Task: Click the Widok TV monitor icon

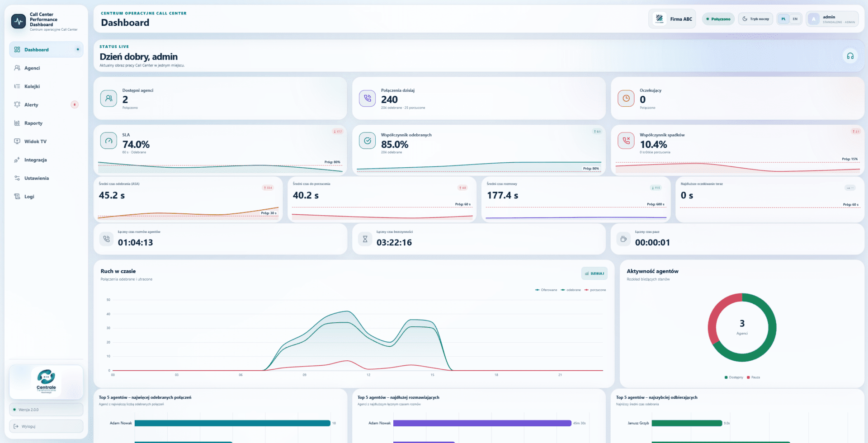Action: point(17,141)
